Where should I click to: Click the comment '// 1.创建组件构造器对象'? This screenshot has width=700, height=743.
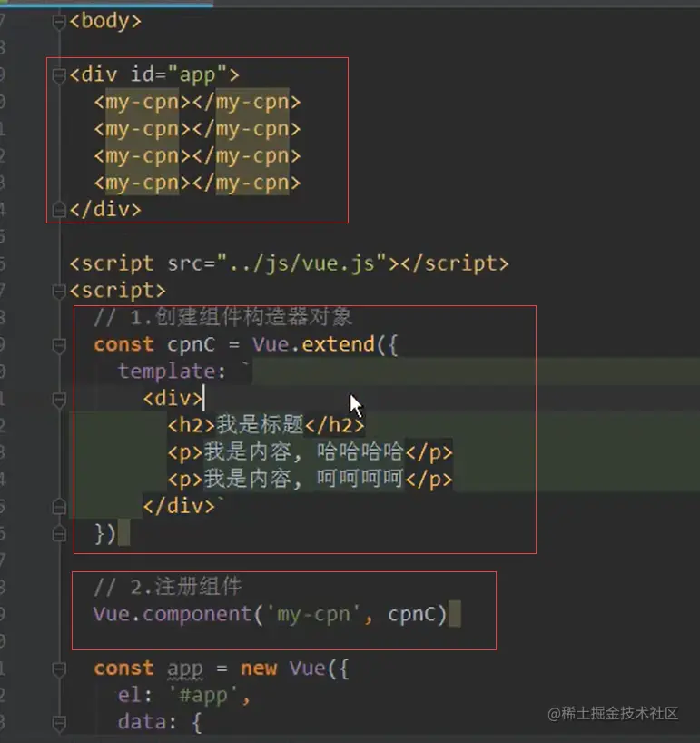pyautogui.click(x=222, y=317)
